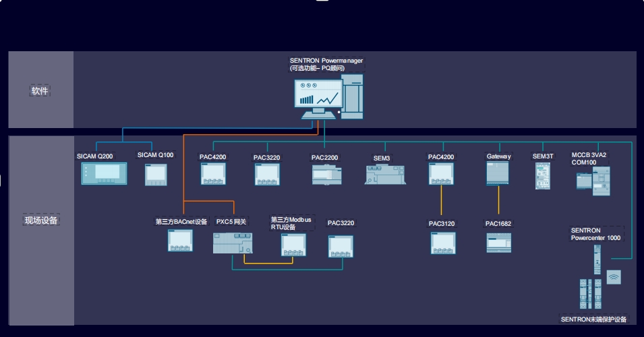Select the PXC5 gateway device icon
The image size is (644, 337).
pyautogui.click(x=233, y=243)
